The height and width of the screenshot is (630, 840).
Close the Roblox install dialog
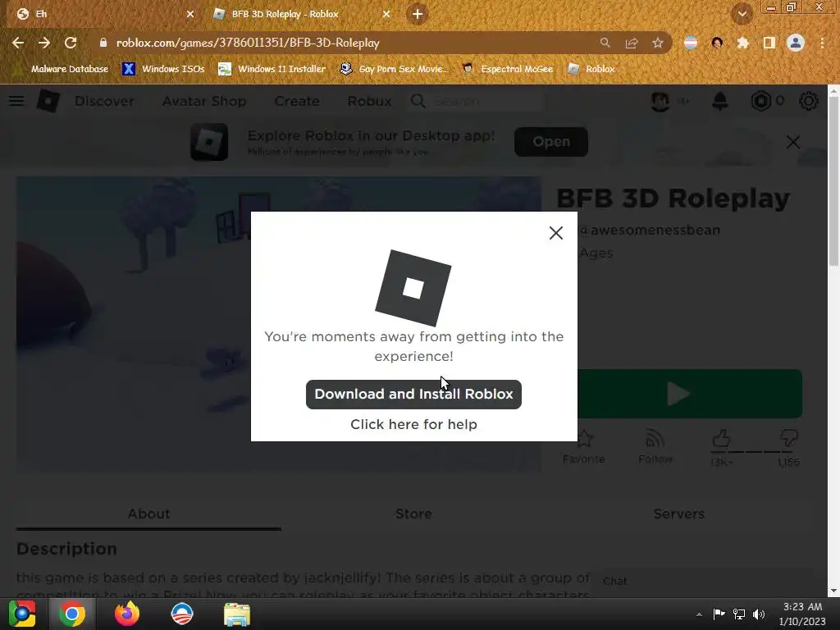pos(556,232)
